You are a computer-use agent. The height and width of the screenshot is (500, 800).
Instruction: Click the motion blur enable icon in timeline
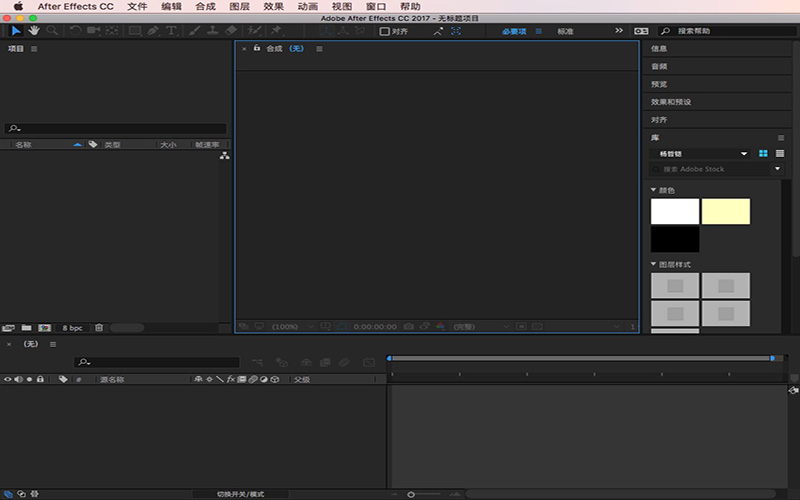344,362
